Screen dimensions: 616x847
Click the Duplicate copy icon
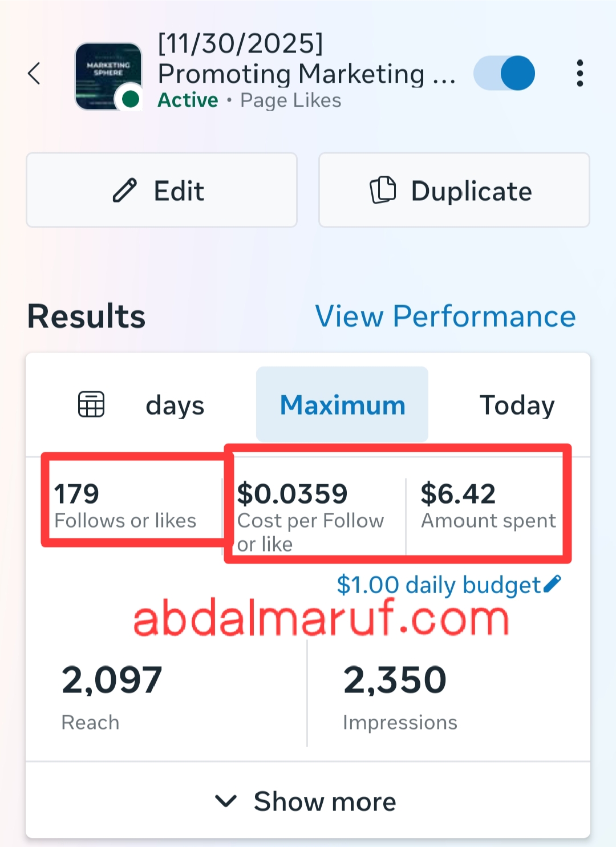[x=383, y=191]
